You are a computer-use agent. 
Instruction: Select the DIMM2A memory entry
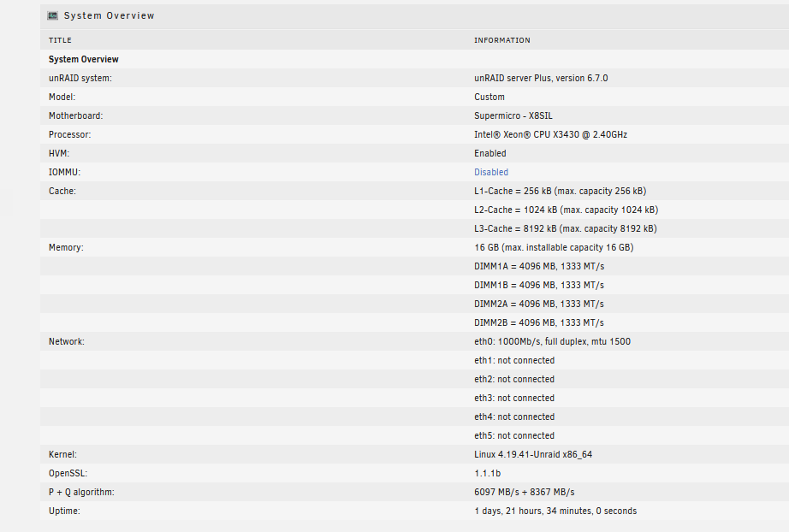click(x=539, y=304)
